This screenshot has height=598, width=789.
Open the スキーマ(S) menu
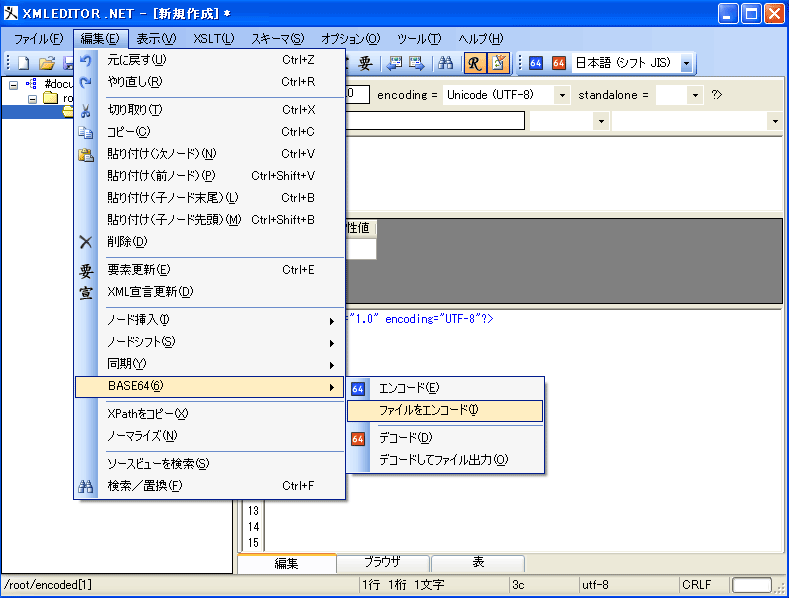(278, 39)
